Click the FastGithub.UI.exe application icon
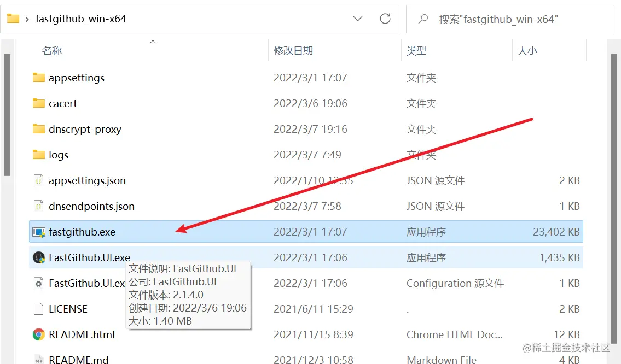 click(39, 257)
